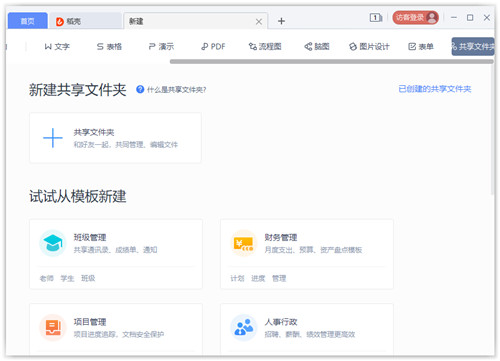
Task: Click the 班级管理 graduation cap icon
Action: click(x=53, y=243)
